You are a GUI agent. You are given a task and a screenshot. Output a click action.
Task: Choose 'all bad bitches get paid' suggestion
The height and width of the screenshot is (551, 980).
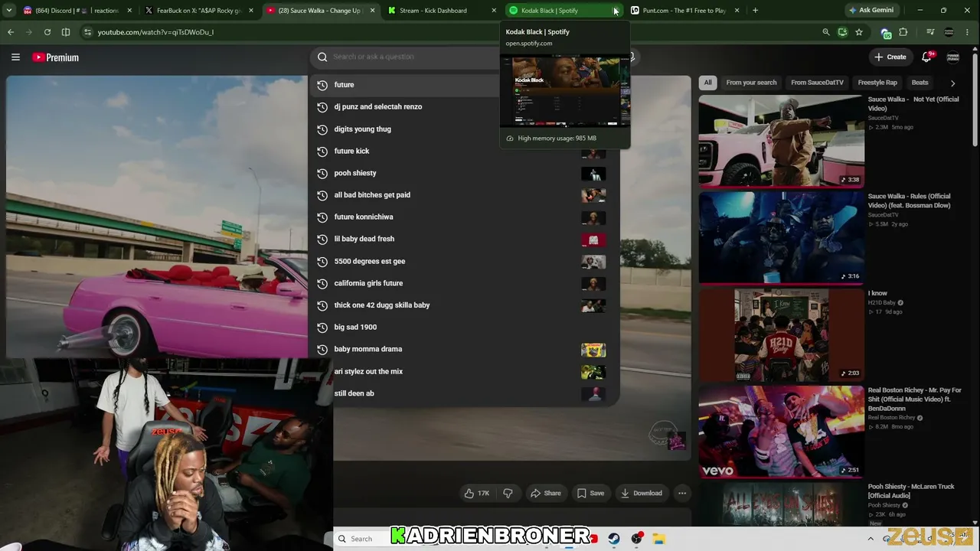pyautogui.click(x=464, y=195)
